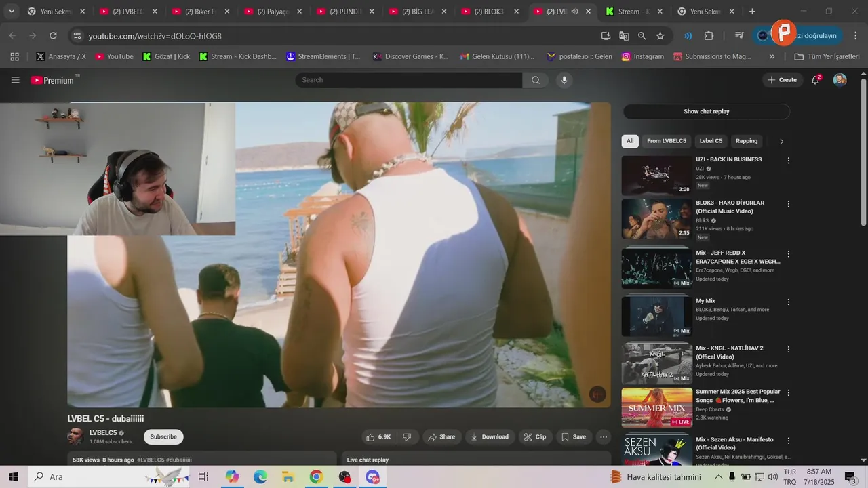Mute the playing LVBEL tab's audio icon
Viewport: 868px width, 488px height.
click(574, 12)
